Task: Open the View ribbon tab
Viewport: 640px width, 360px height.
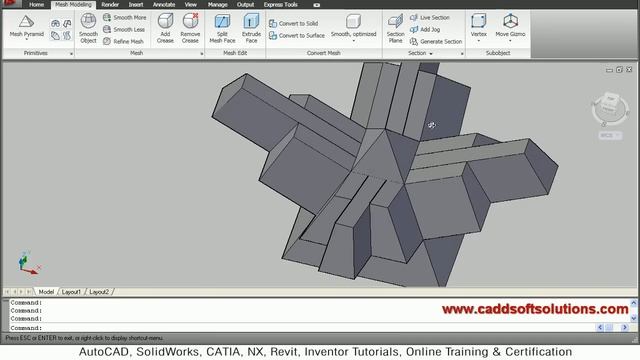Action: (x=191, y=4)
